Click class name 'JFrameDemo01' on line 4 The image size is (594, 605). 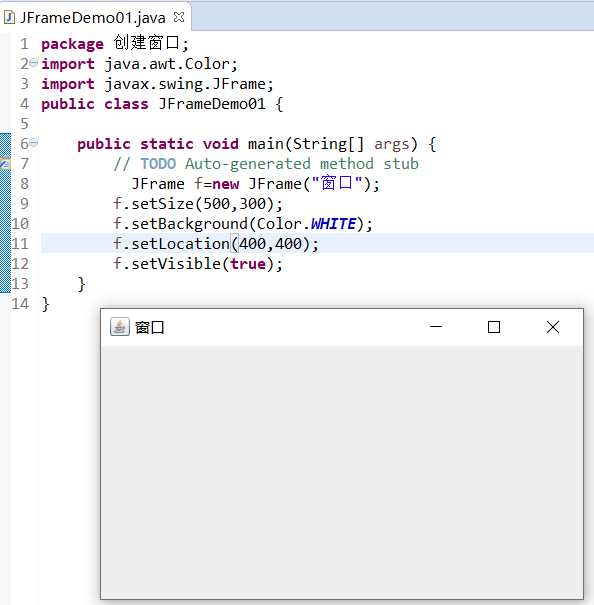212,104
